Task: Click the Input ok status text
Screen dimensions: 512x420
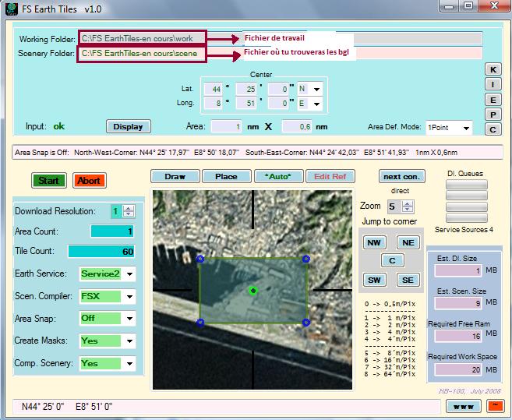Action: pyautogui.click(x=59, y=126)
